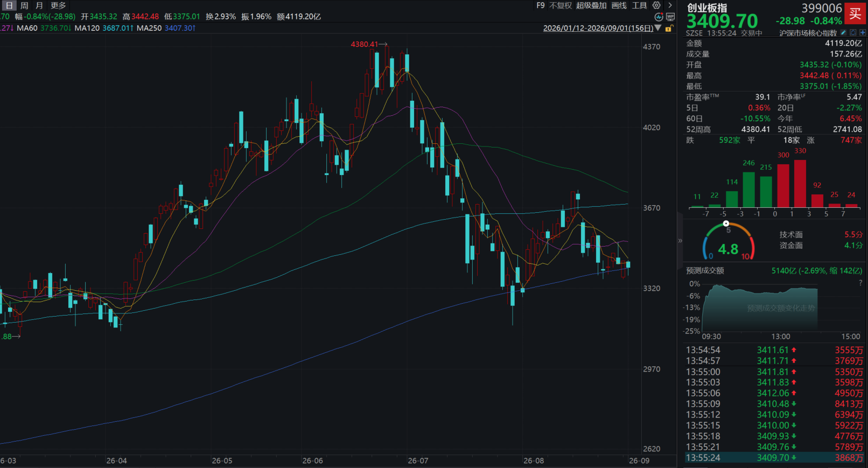Click the red 买 buy button
Viewport: 868px width, 468px height.
(x=855, y=14)
